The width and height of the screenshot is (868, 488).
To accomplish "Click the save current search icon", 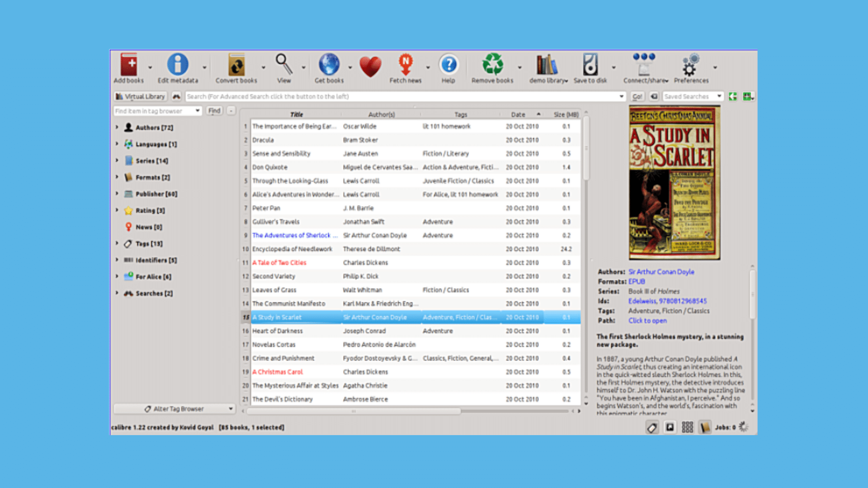I will pyautogui.click(x=748, y=96).
